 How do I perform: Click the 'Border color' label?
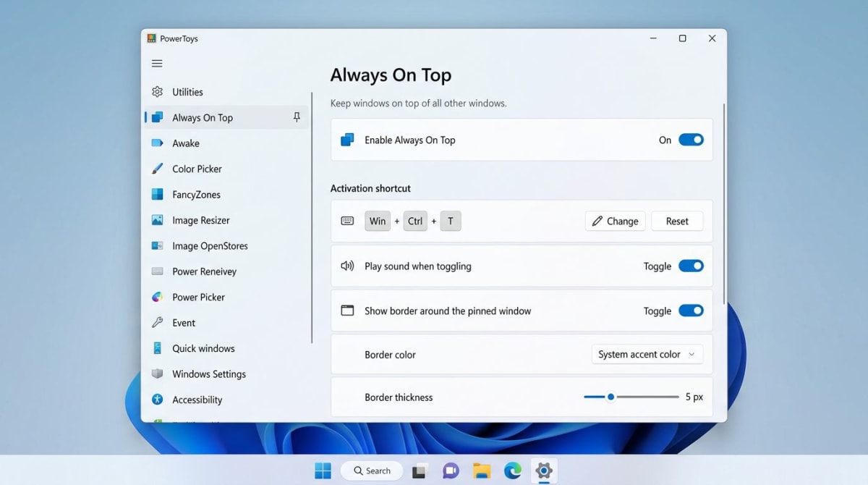tap(390, 355)
